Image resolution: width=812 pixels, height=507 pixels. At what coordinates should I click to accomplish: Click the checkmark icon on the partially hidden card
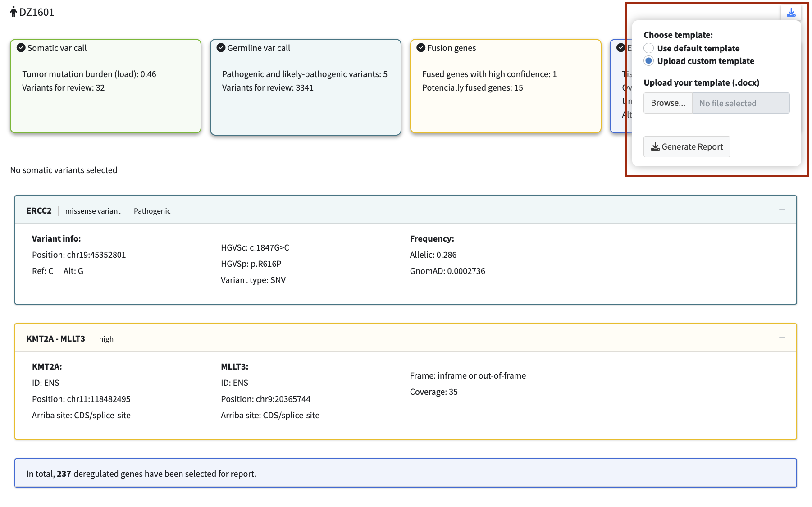pos(620,48)
